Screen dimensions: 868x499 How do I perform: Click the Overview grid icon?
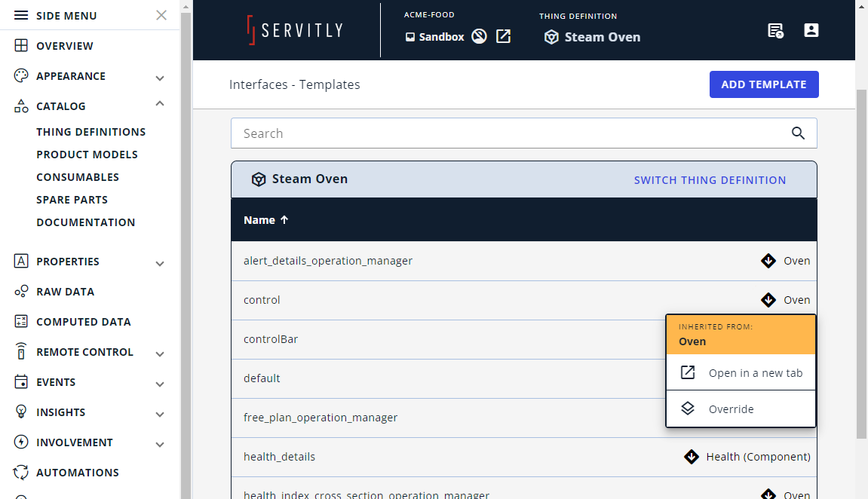click(21, 45)
